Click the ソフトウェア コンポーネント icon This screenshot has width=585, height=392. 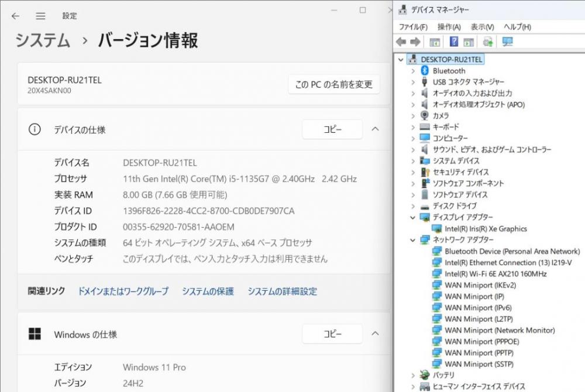(425, 183)
